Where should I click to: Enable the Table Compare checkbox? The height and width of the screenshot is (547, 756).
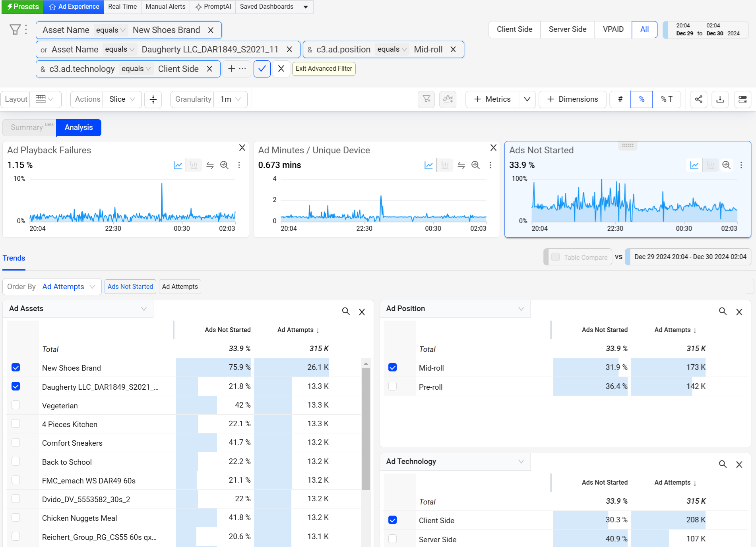pyautogui.click(x=556, y=257)
